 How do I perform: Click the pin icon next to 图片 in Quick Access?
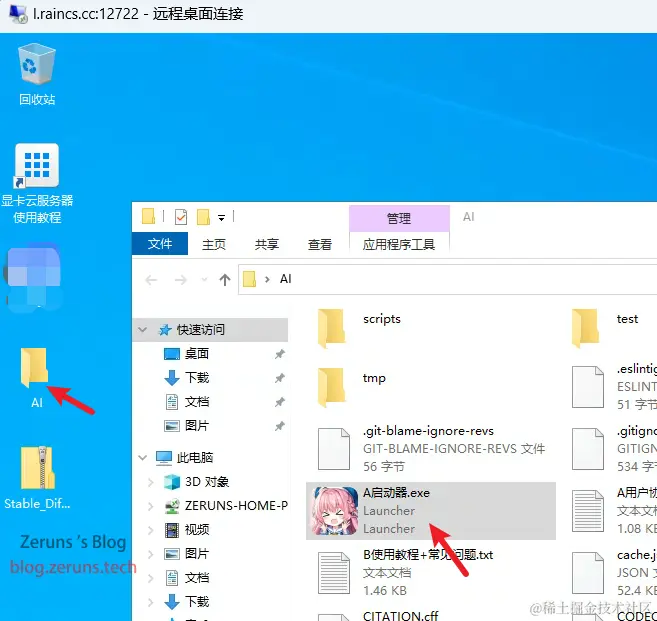pyautogui.click(x=279, y=426)
